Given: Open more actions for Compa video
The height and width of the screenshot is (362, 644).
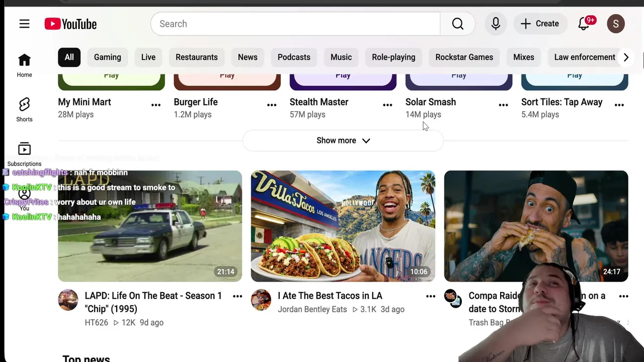Looking at the screenshot, I should pyautogui.click(x=623, y=297).
